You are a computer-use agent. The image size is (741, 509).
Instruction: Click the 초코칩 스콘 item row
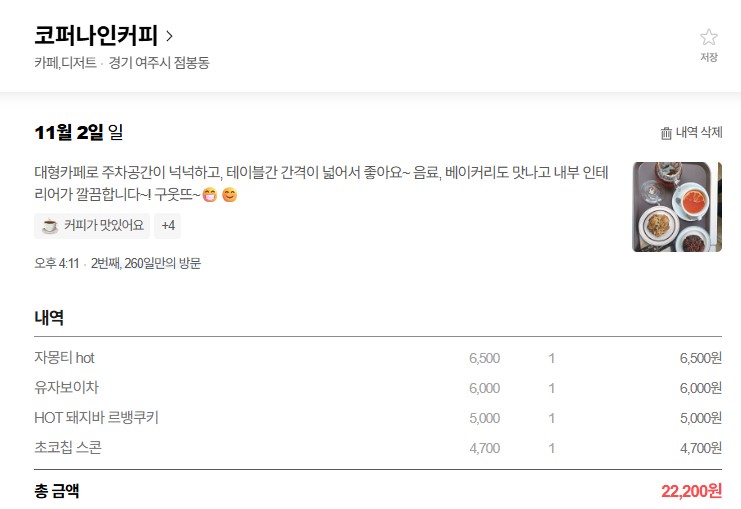click(68, 448)
